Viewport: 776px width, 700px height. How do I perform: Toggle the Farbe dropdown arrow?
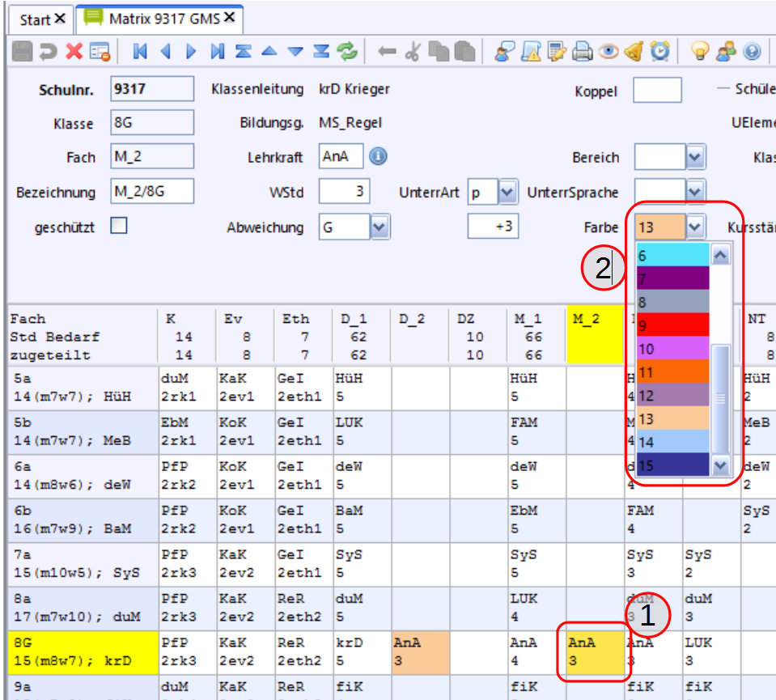pyautogui.click(x=695, y=227)
